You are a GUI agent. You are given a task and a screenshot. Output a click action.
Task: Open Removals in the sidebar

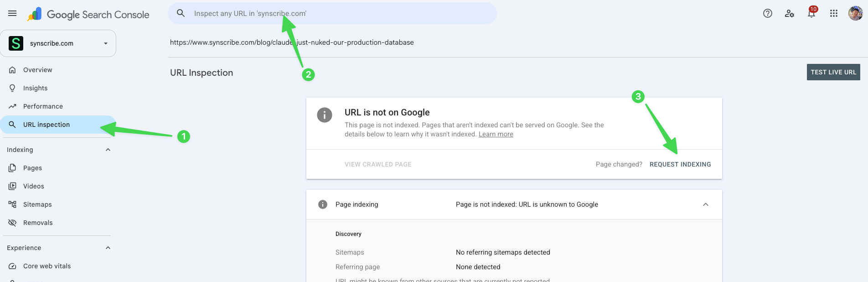[x=38, y=223]
